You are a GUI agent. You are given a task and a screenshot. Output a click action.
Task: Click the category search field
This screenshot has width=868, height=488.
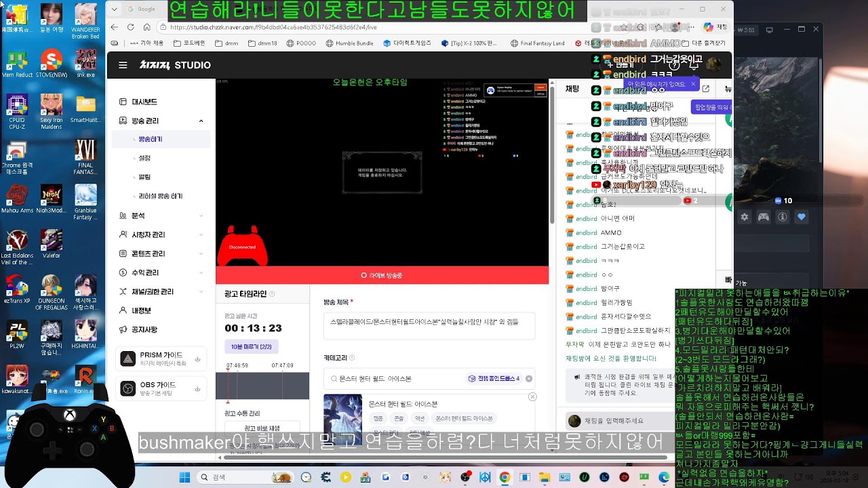[429, 379]
